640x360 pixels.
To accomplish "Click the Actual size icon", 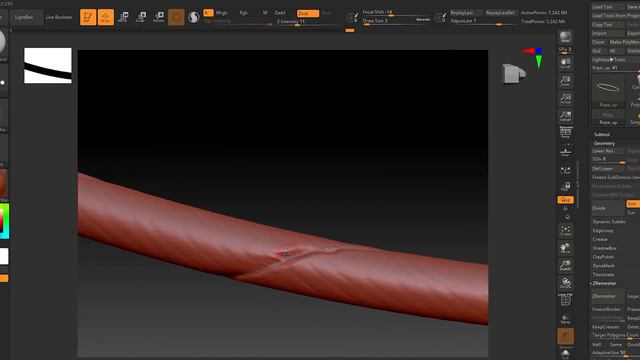I will [x=565, y=98].
